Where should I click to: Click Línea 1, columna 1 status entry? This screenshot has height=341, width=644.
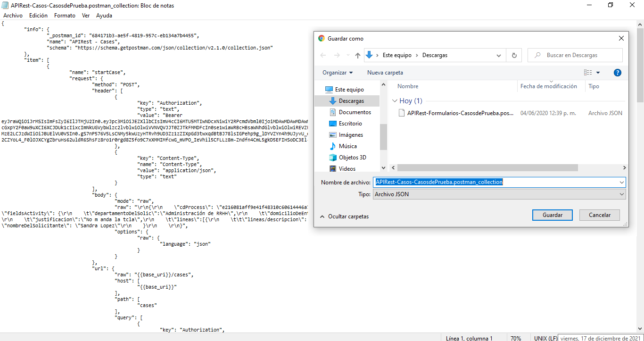469,338
